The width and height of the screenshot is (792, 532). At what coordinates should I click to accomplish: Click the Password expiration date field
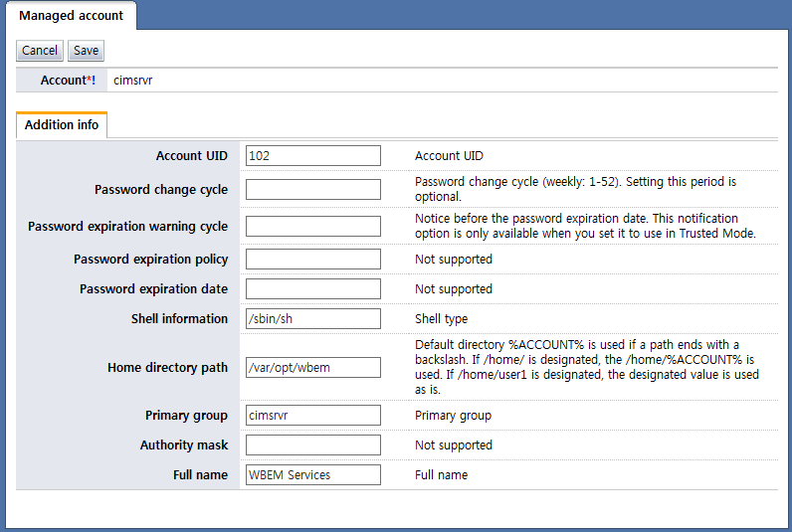coord(313,289)
